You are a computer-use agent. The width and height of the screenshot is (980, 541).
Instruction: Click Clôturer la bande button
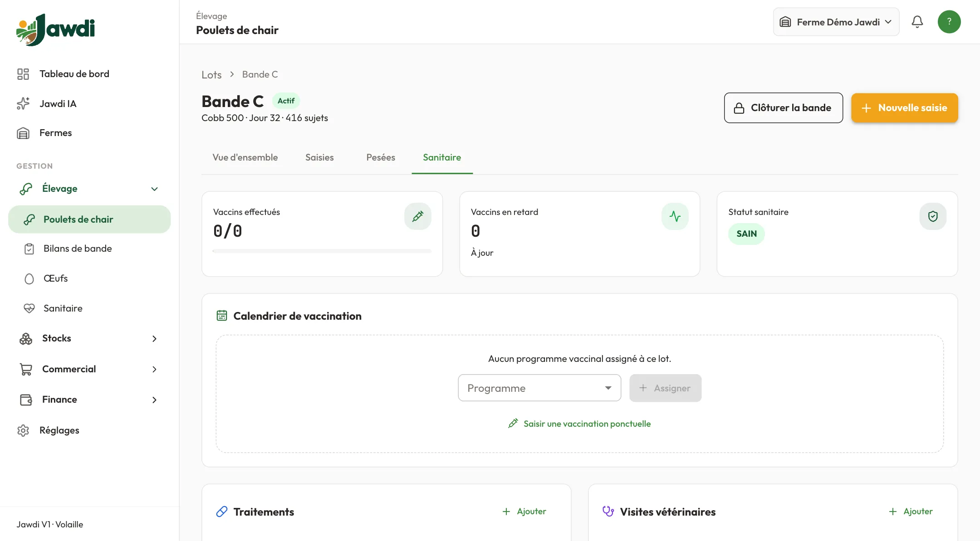(784, 108)
